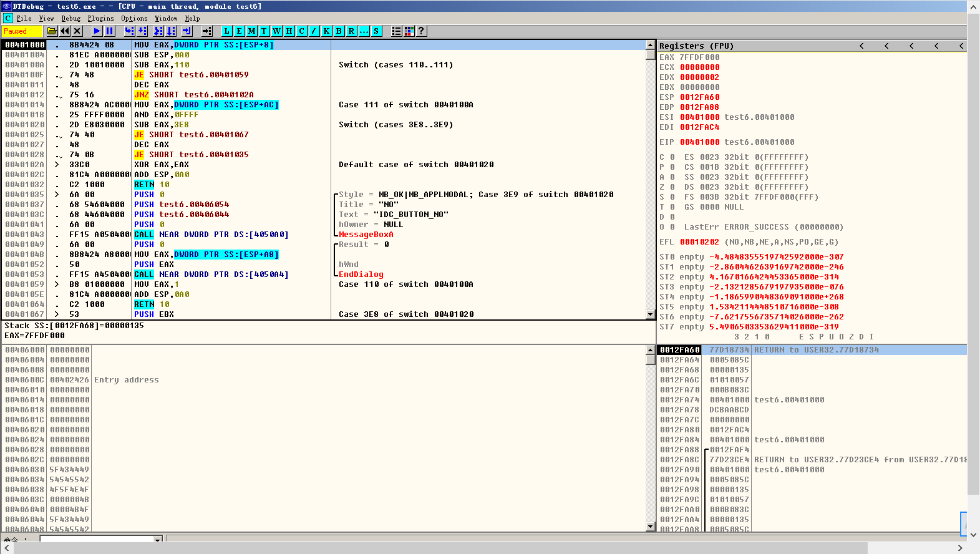This screenshot has height=554, width=980.
Task: Click memory dump pane scrollbar down arrow
Action: point(651,527)
